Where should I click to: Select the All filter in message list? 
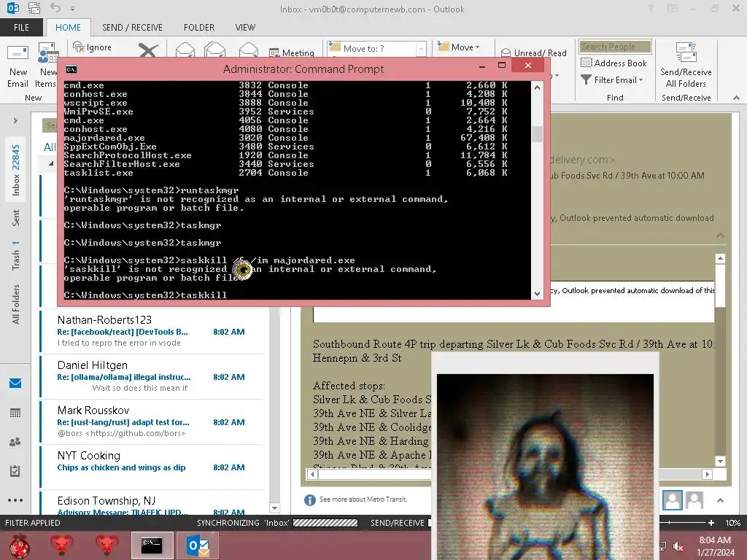[50, 147]
